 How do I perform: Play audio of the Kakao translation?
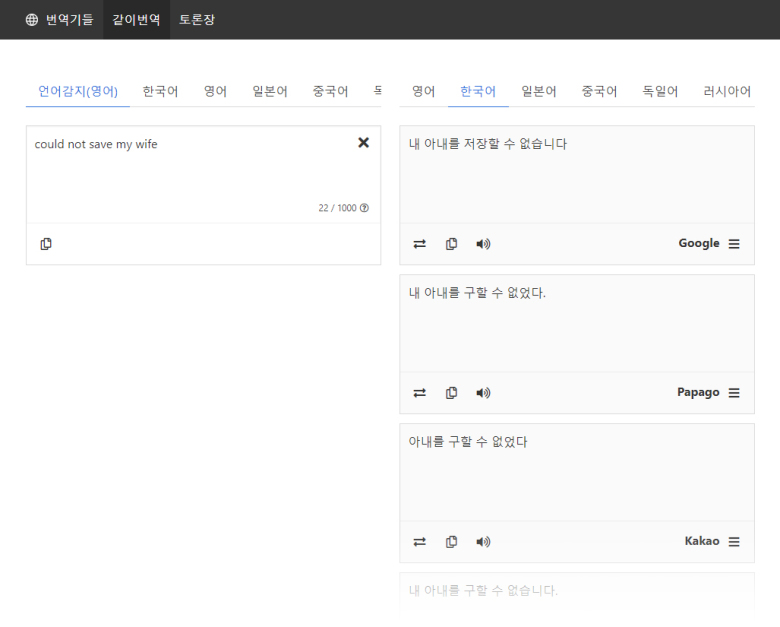tap(484, 541)
